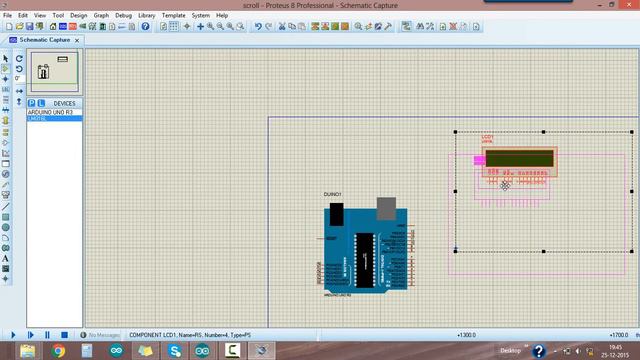Open the Tool menu

58,15
